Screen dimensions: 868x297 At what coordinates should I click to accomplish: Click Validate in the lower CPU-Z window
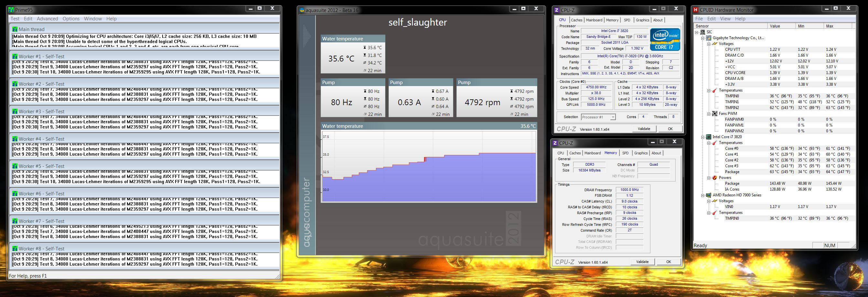pos(642,262)
